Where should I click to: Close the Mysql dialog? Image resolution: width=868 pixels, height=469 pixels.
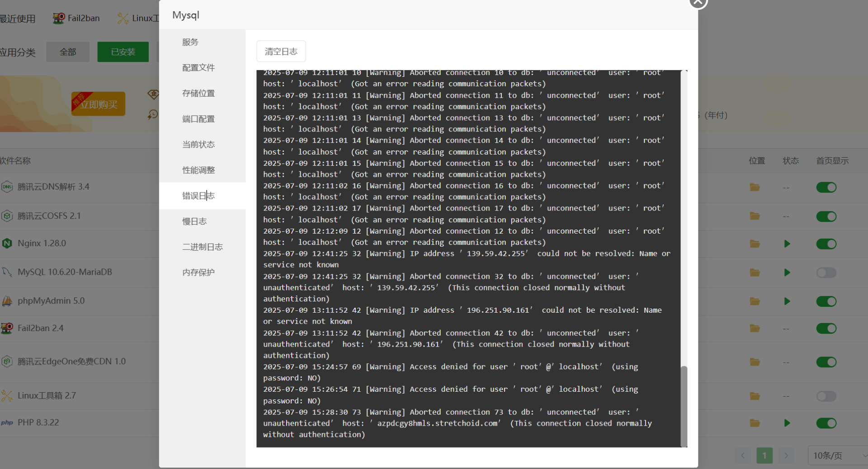click(x=698, y=2)
